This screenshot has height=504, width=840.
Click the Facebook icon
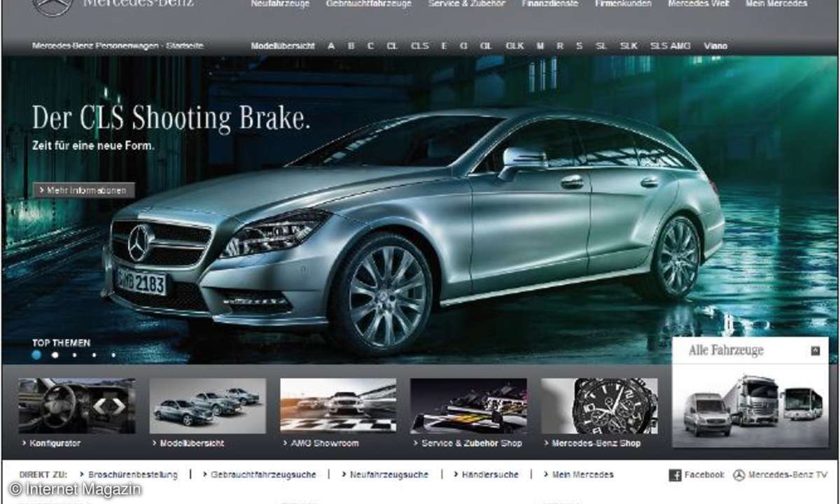675,475
